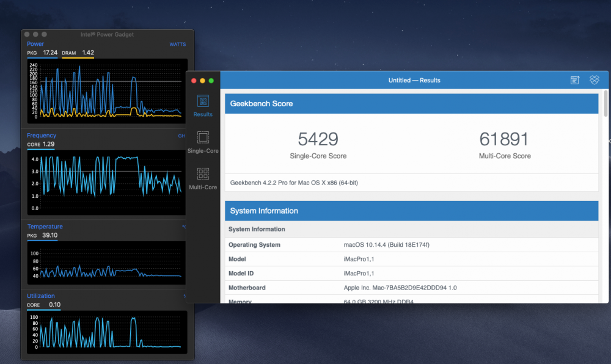
Task: Click the Operating System row label
Action: (x=254, y=245)
